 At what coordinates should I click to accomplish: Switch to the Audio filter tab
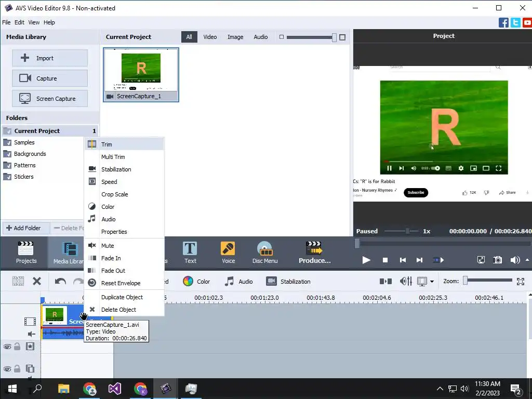point(261,37)
